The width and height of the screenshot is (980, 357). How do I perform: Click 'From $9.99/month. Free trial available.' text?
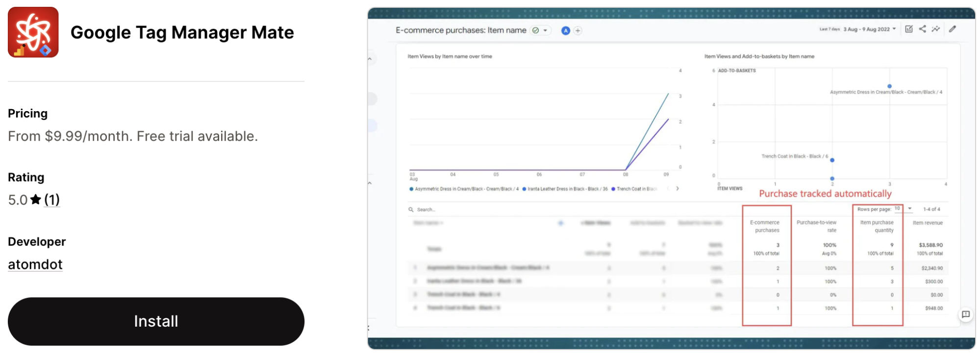click(x=133, y=136)
